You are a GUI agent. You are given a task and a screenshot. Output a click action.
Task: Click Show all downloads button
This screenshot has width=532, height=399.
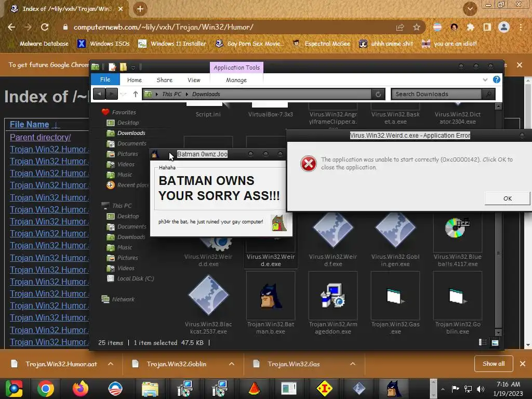coord(494,364)
